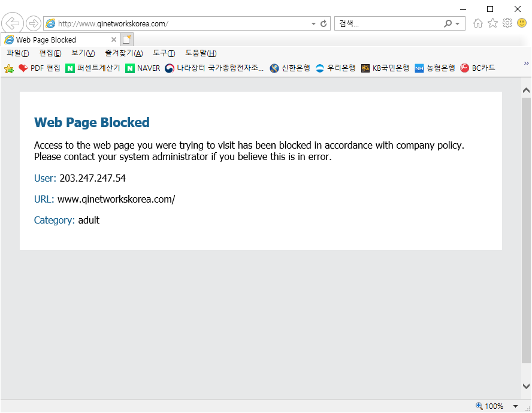Go back using the browser back arrow

click(13, 23)
